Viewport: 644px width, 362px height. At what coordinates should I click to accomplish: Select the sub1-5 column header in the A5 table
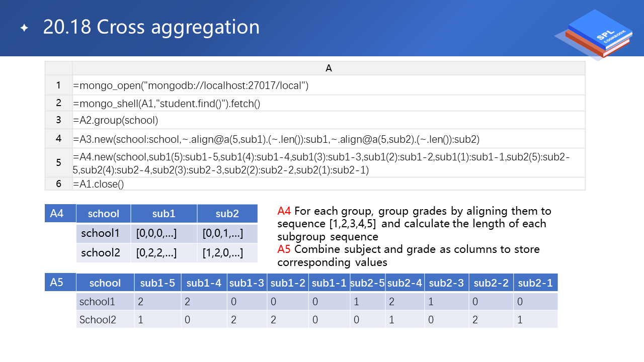[x=157, y=283]
